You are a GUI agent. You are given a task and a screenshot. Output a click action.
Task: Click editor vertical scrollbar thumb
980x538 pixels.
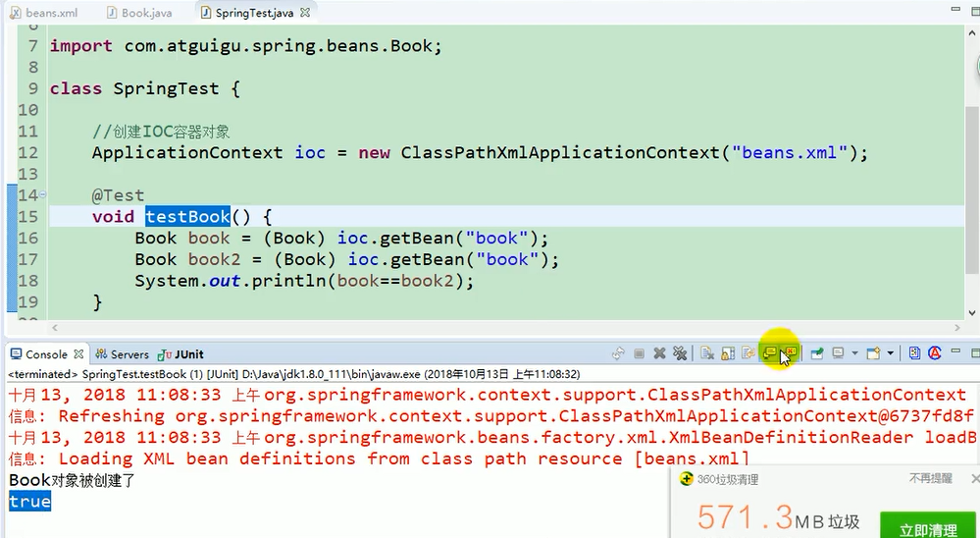pos(972,189)
